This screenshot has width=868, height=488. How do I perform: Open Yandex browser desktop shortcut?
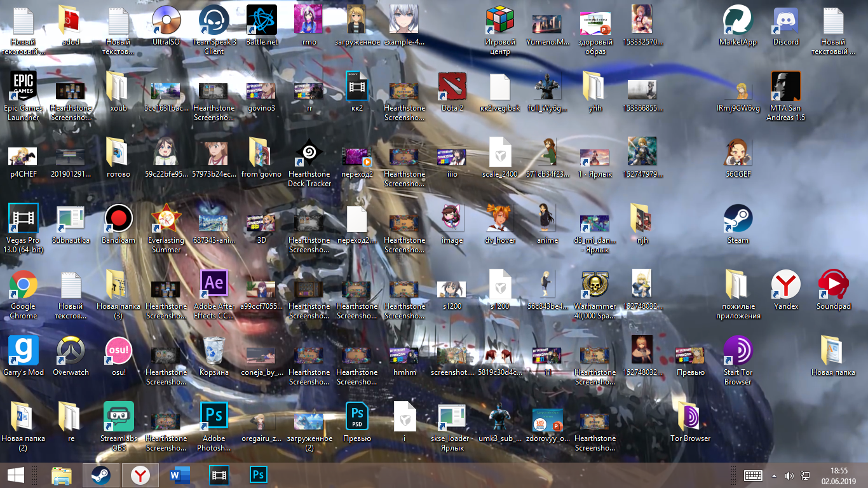pos(786,285)
